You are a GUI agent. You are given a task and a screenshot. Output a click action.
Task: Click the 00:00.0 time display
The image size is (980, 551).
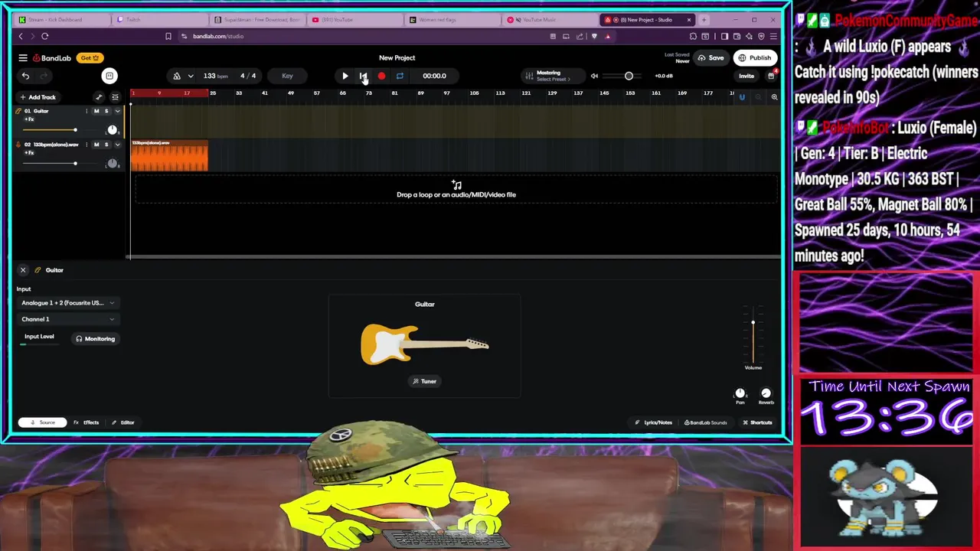point(434,76)
